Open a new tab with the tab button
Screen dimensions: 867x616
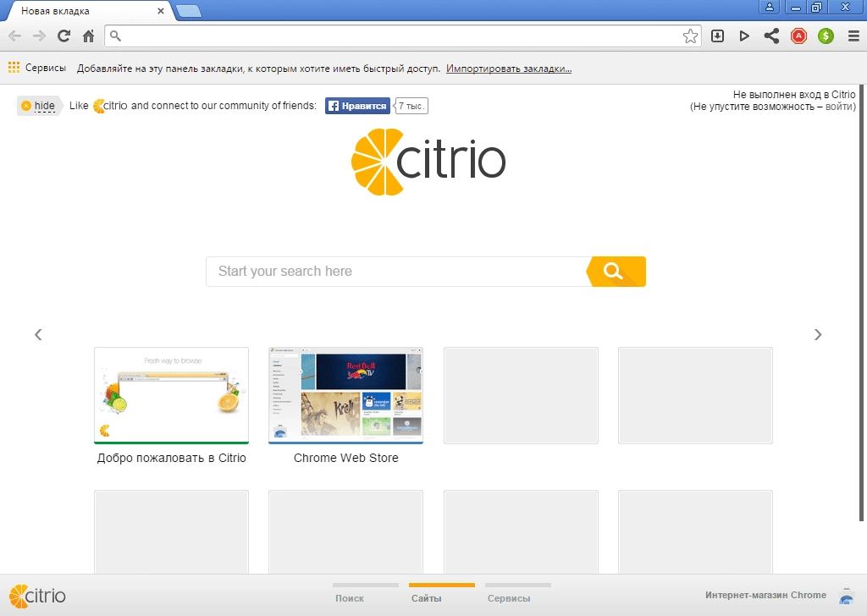(189, 11)
